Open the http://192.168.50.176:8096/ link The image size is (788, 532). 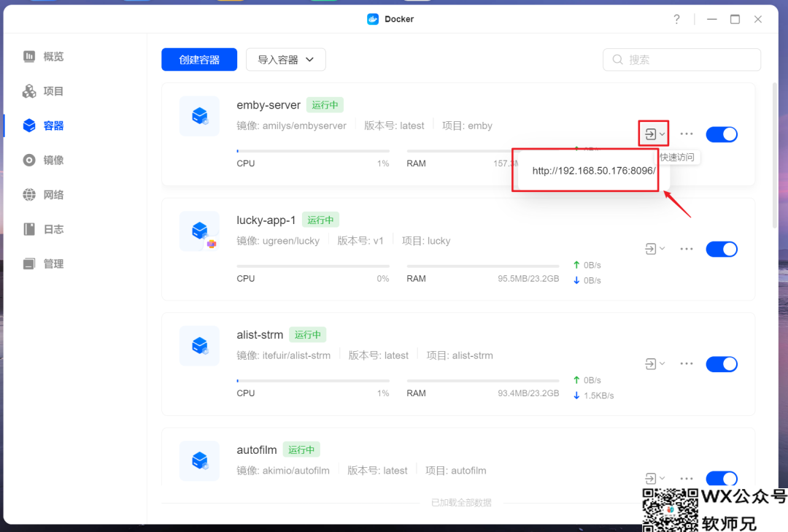click(593, 171)
